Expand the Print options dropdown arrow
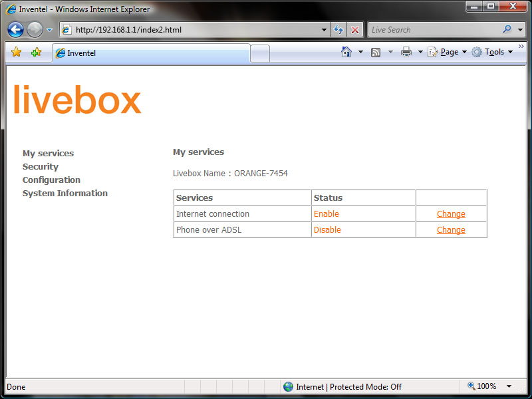This screenshot has height=399, width=532. [420, 52]
